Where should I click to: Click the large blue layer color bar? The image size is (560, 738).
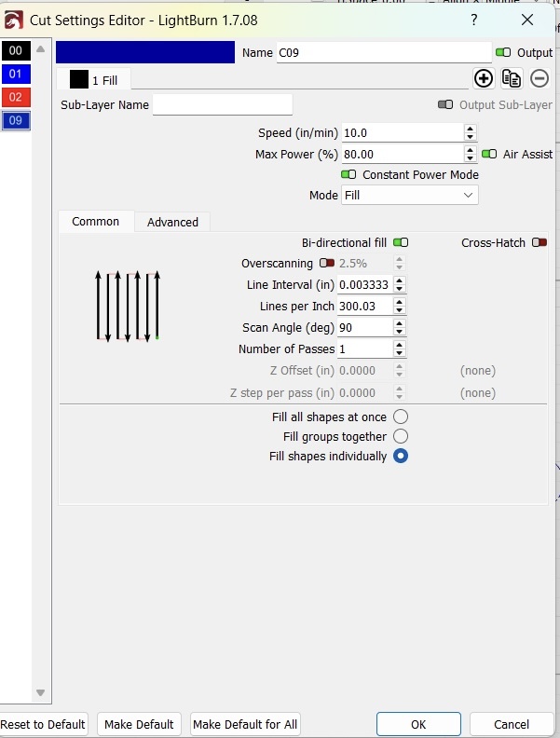tap(145, 52)
